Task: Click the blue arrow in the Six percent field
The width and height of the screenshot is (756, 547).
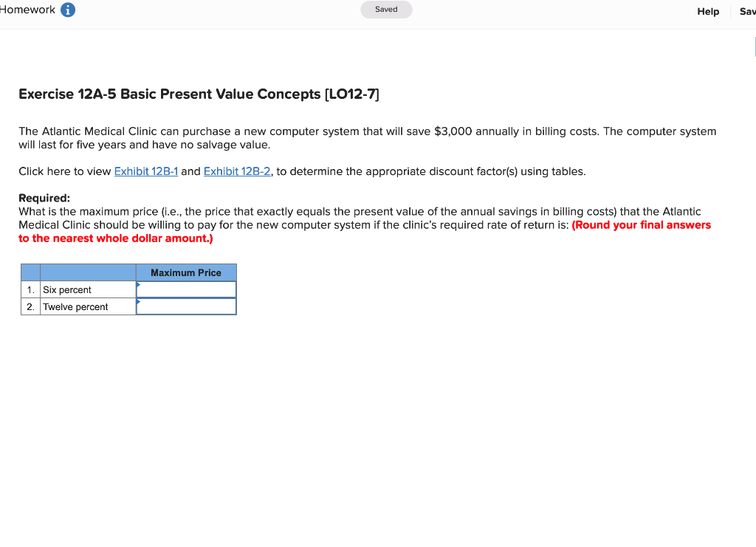Action: 137,284
